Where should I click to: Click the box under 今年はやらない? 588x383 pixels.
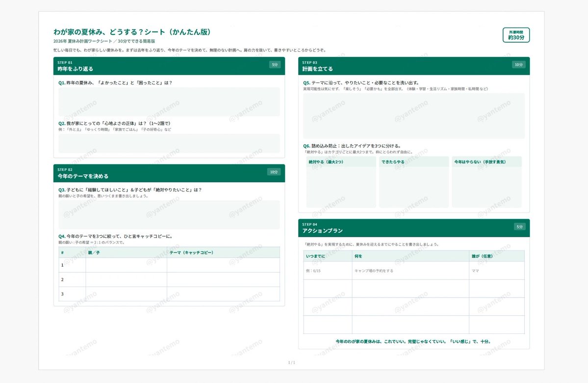click(x=486, y=187)
